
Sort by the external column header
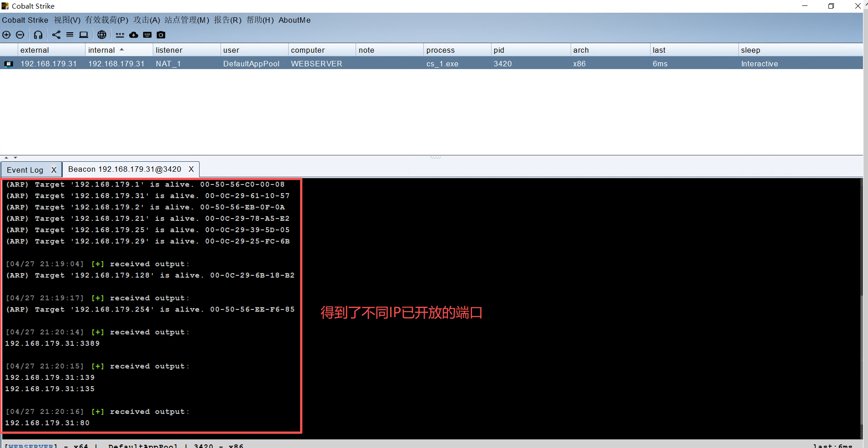pyautogui.click(x=51, y=50)
